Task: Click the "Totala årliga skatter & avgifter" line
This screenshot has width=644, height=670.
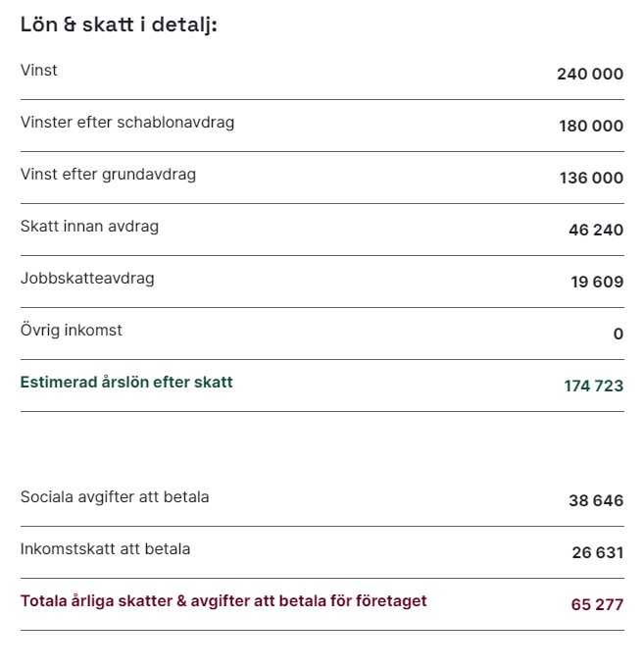Action: pyautogui.click(x=223, y=601)
